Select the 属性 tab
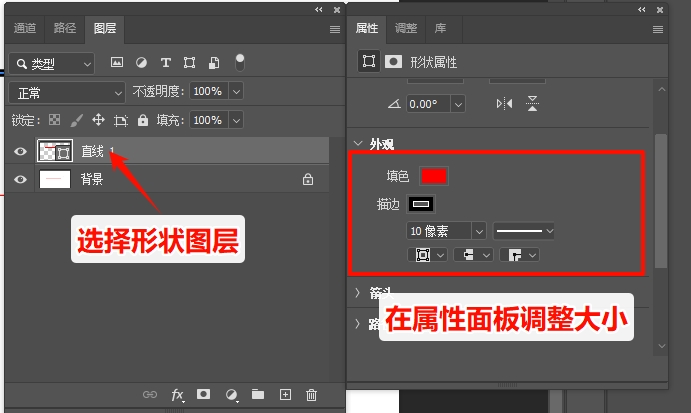 367,29
